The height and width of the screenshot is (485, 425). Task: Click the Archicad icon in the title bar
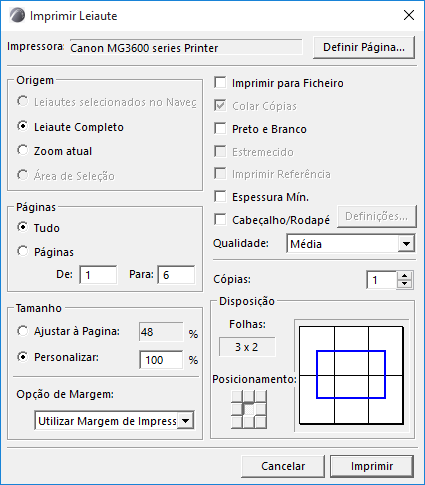point(17,15)
